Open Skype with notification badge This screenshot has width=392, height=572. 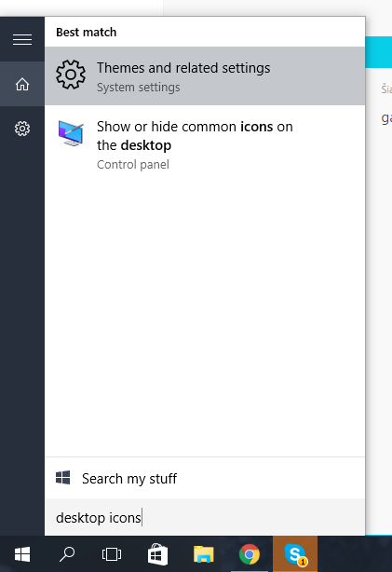point(295,554)
